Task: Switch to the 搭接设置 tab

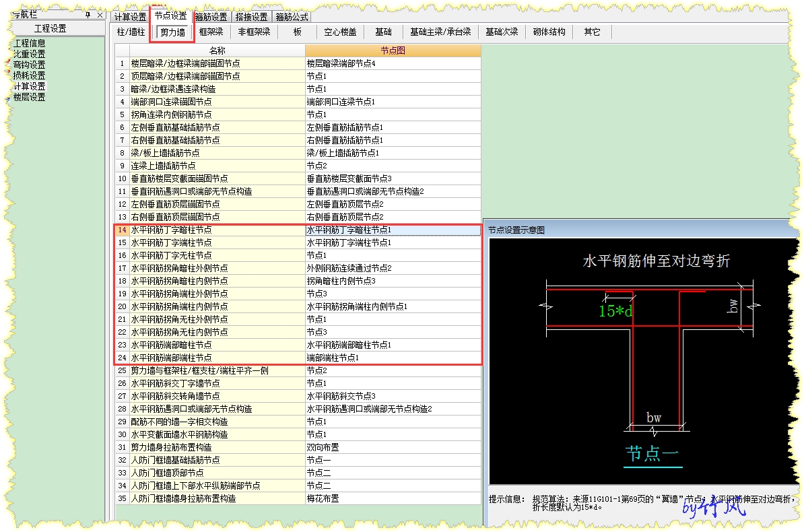Action: coord(251,17)
